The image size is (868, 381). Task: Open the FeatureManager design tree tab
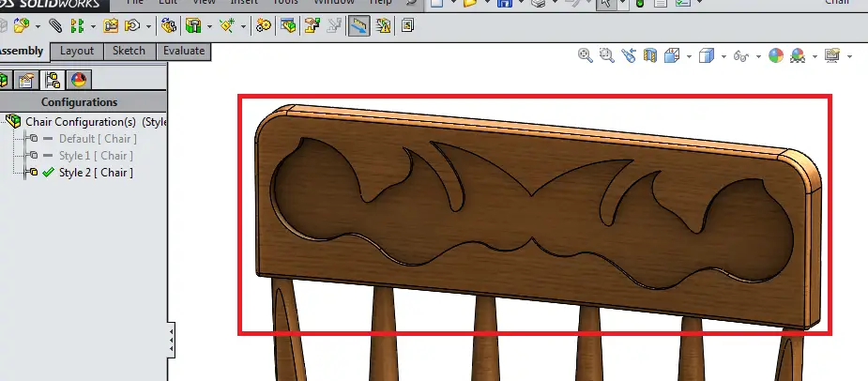(5, 81)
